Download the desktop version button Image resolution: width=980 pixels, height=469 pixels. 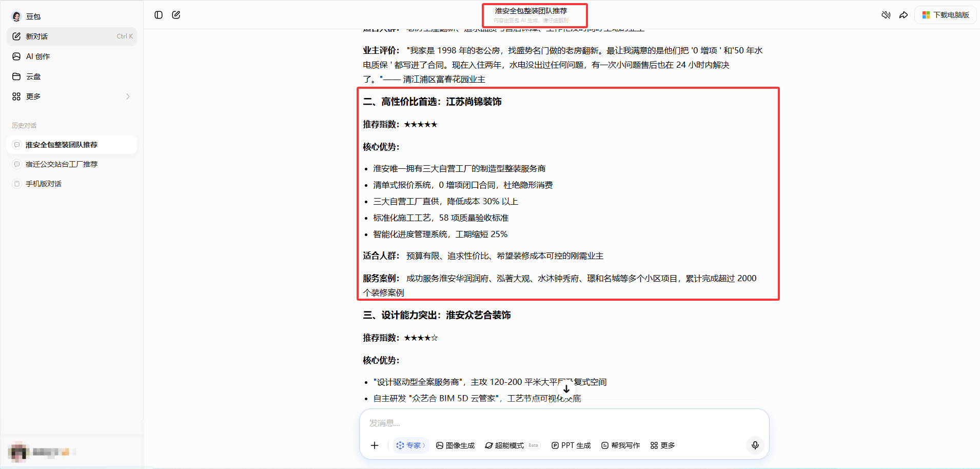[946, 15]
